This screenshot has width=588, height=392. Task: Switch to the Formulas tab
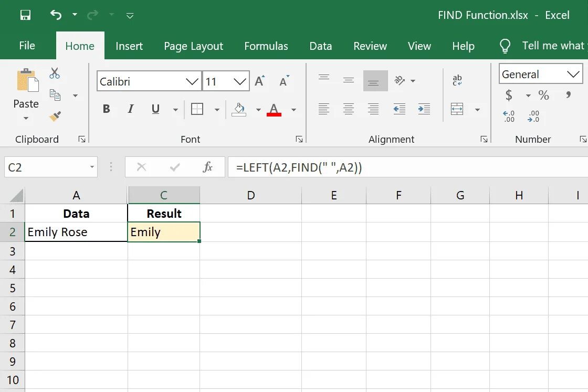[266, 46]
